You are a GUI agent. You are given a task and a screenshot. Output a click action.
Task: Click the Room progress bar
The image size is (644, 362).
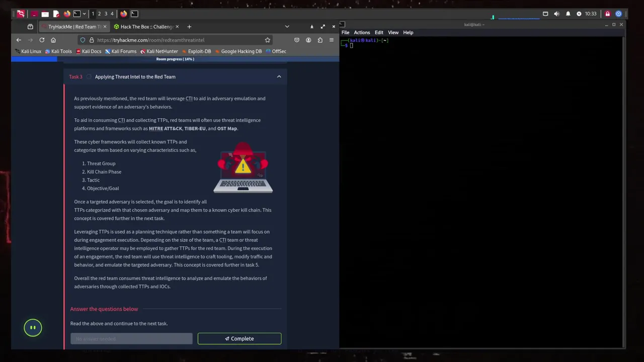(175, 59)
